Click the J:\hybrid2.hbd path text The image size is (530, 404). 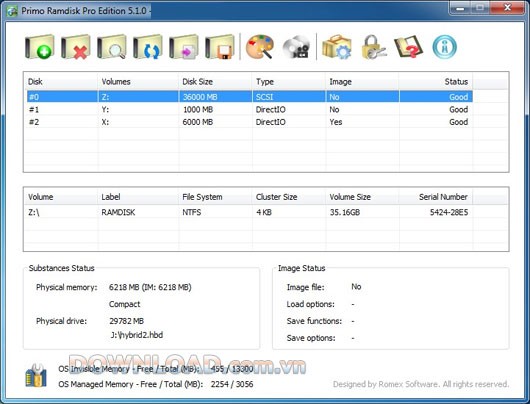pyautogui.click(x=137, y=335)
